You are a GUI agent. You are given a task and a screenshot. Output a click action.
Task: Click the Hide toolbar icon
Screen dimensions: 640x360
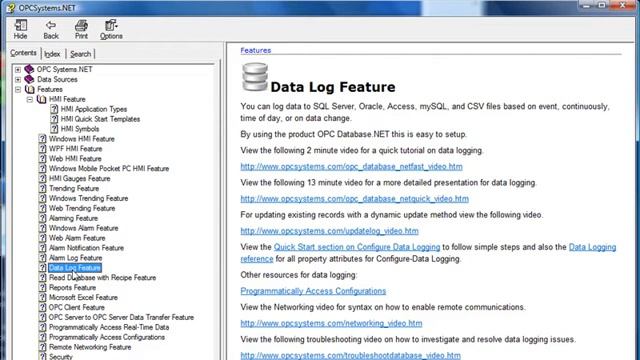pos(20,29)
